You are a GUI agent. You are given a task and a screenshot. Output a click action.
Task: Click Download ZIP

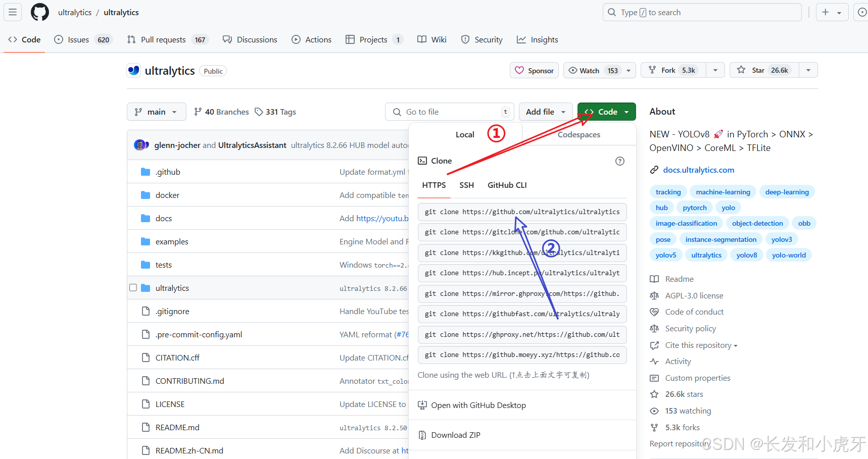(x=456, y=435)
